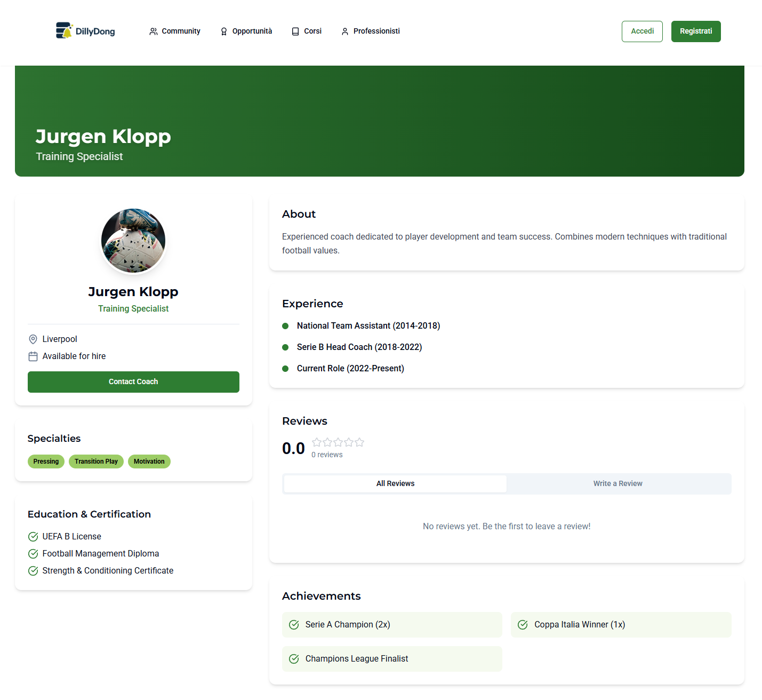Screen dimensions: 762x700
Task: Select the Transition Play specialty tag
Action: (x=96, y=462)
